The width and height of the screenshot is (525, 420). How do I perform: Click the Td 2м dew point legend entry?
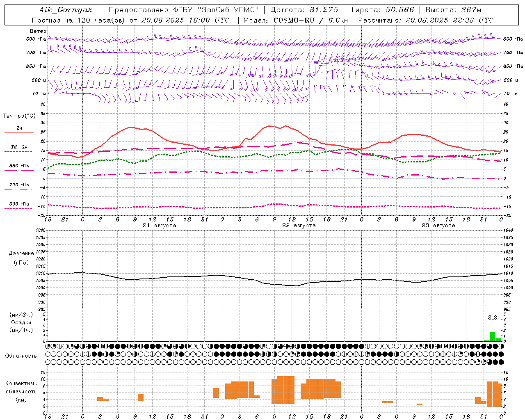19,147
